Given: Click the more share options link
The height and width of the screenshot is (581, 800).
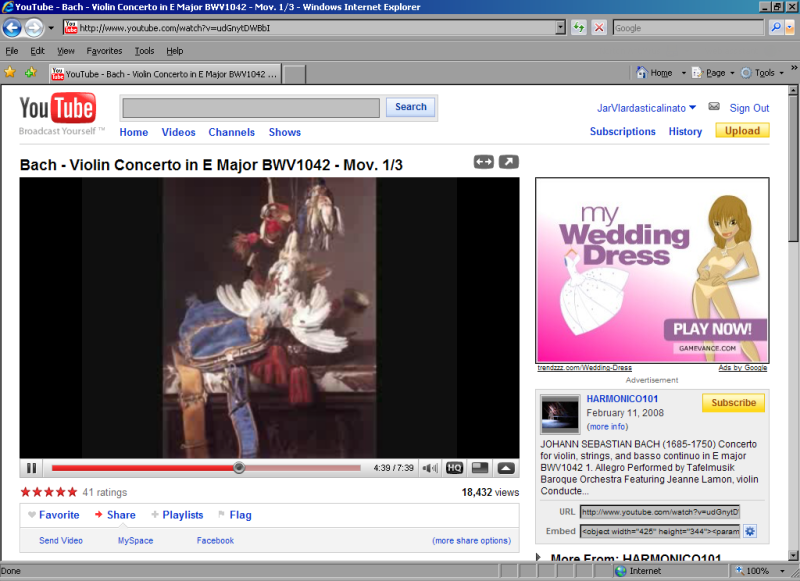Looking at the screenshot, I should point(471,540).
